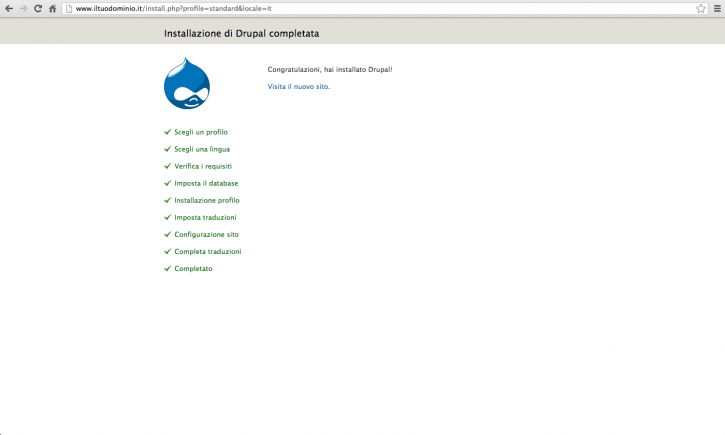Follow the 'Visita il nuovo sito' link
725x435 pixels.
pos(299,86)
